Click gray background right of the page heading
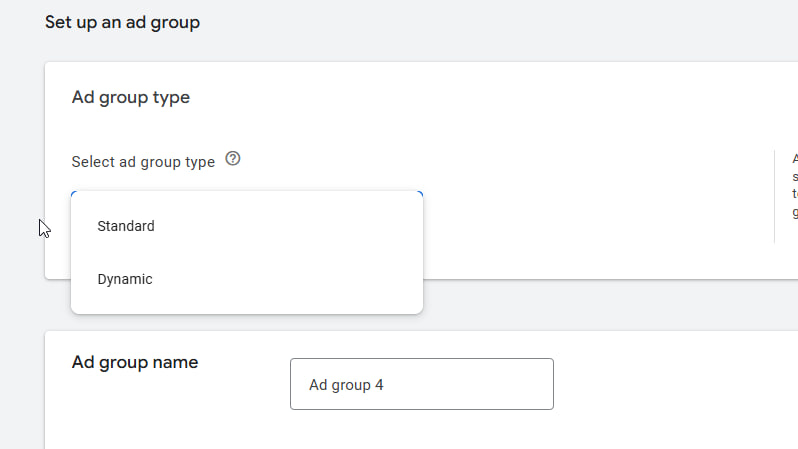 tap(500, 22)
